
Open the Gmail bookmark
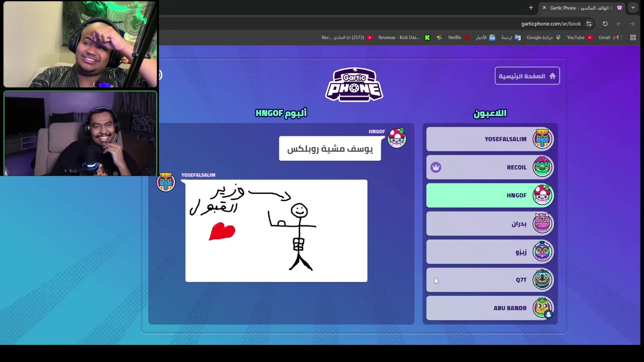[x=608, y=37]
